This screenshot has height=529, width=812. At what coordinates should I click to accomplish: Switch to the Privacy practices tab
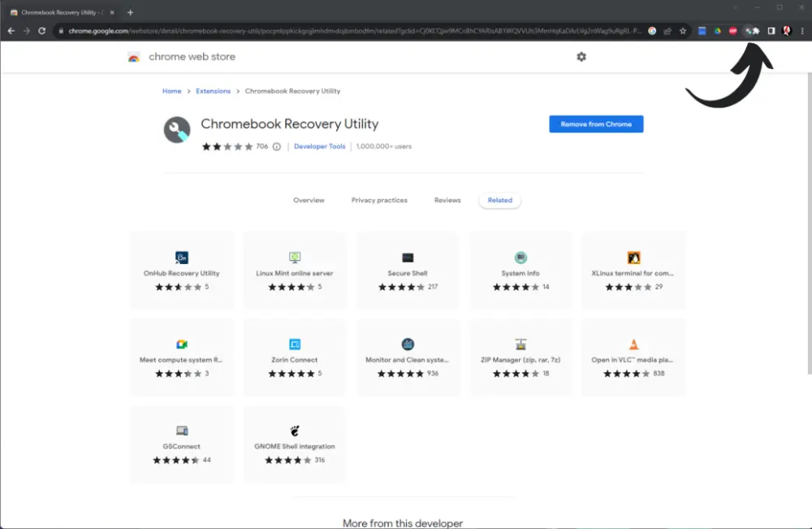tap(379, 200)
